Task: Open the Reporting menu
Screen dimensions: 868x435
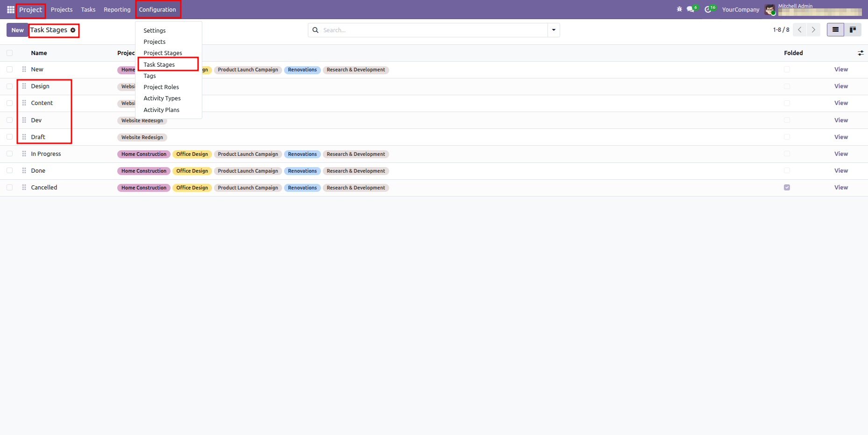Action: (117, 9)
